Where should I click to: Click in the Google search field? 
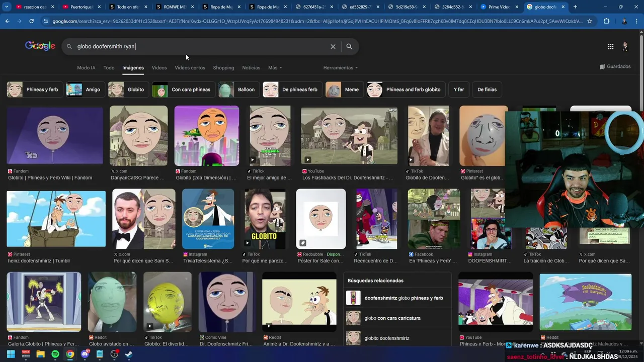(x=201, y=46)
